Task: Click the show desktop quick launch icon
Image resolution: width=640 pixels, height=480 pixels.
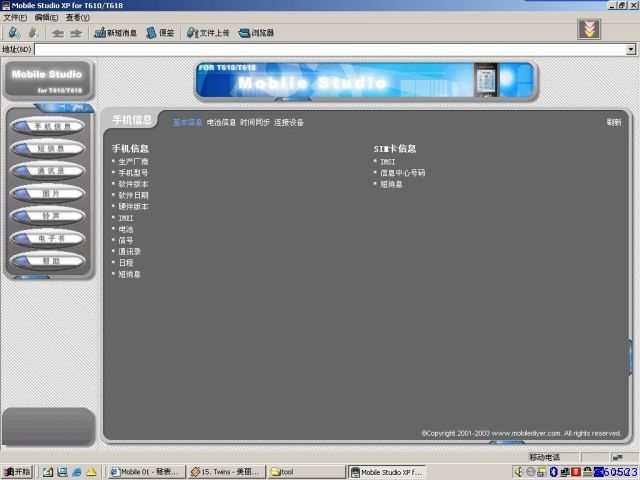Action: click(x=62, y=472)
